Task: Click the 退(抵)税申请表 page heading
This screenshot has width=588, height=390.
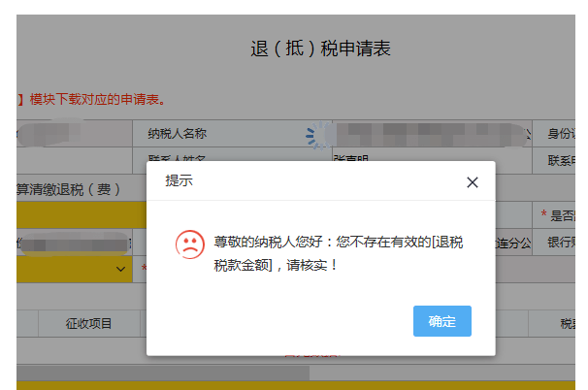Action: tap(320, 49)
